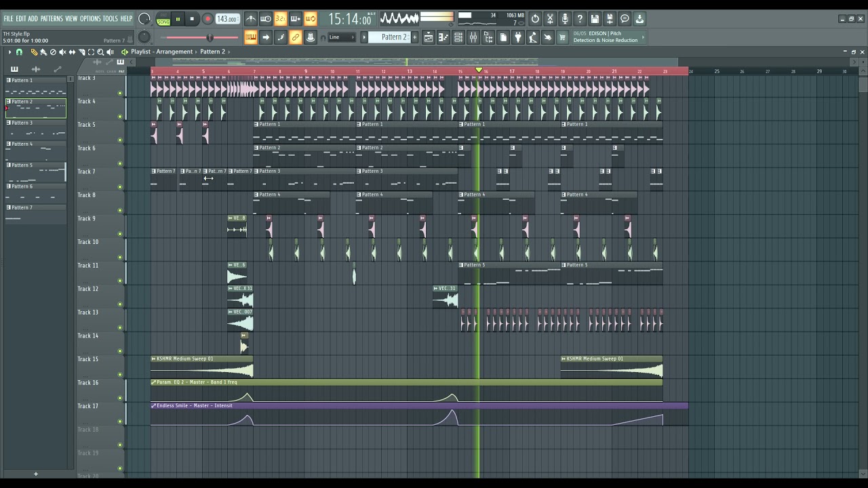Toggle the metronome icon
868x488 pixels.
point(251,19)
